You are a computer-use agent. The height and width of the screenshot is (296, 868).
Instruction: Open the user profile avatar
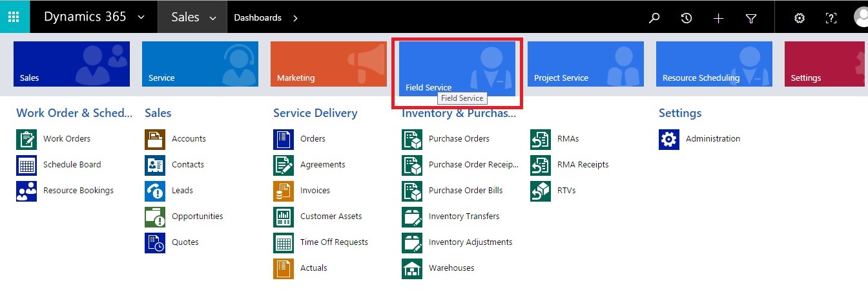click(x=860, y=17)
